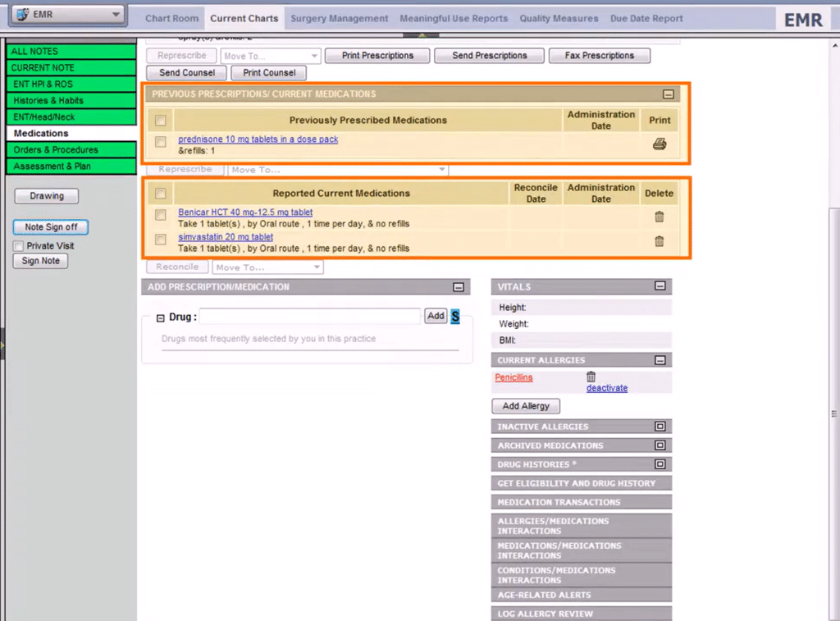Click the Drawing button
840x621 pixels.
coord(47,196)
